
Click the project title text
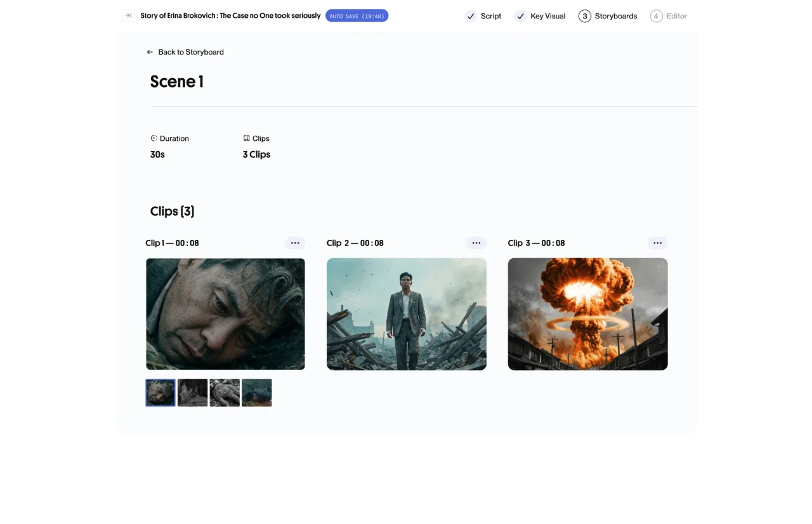pyautogui.click(x=230, y=16)
